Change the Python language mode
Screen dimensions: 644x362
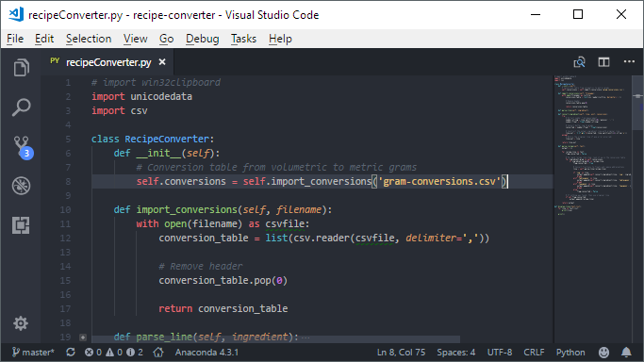pyautogui.click(x=570, y=353)
